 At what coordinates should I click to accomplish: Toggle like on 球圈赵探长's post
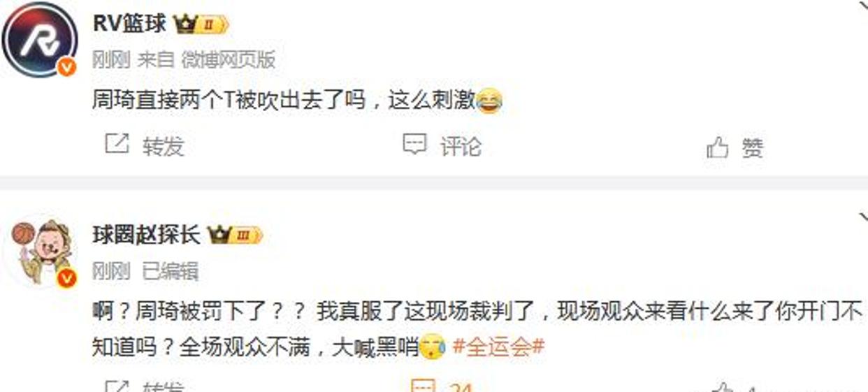pyautogui.click(x=723, y=387)
